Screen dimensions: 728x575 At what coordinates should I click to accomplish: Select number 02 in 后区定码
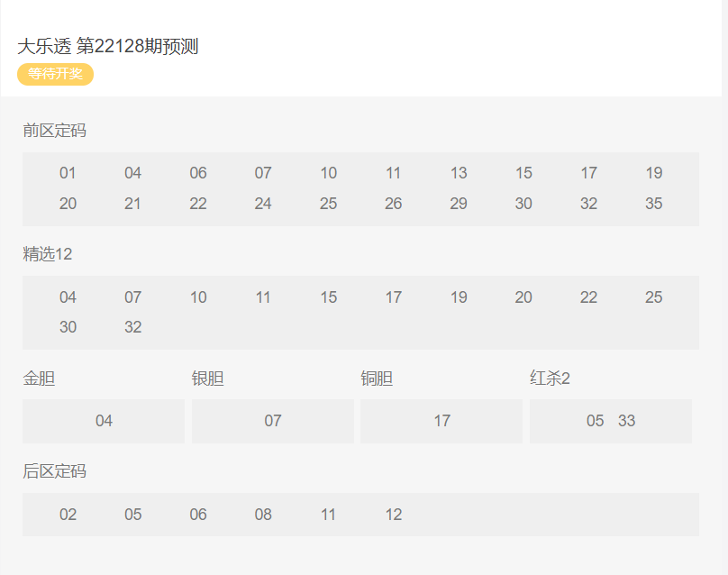(x=68, y=515)
